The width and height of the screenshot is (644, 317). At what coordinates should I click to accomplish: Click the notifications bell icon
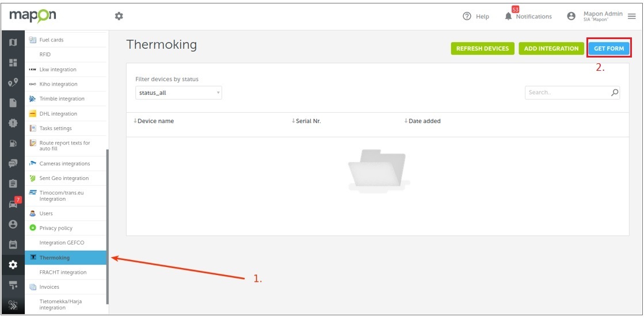[508, 17]
